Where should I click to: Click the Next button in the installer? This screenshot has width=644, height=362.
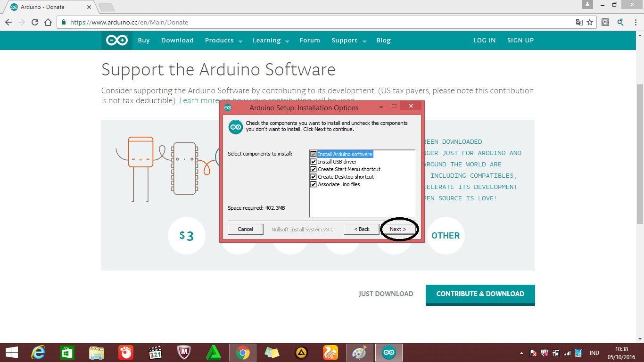click(x=397, y=229)
